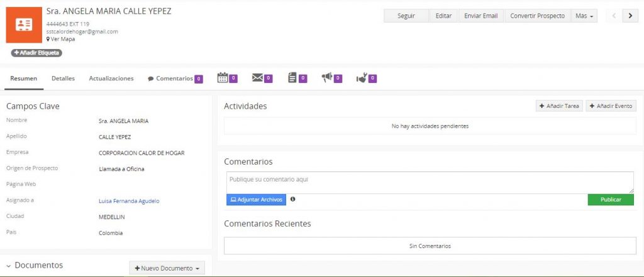The height and width of the screenshot is (277, 644).
Task: Open the documents tab icon
Action: tap(292, 78)
